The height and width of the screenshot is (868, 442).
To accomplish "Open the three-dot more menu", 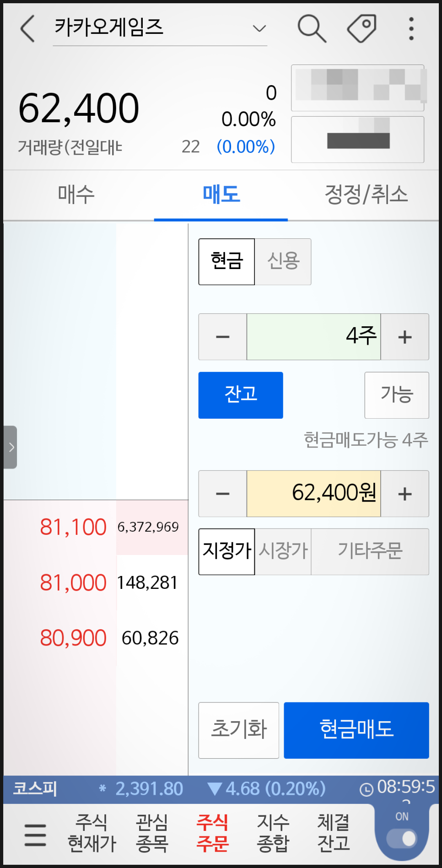I will pos(411,28).
